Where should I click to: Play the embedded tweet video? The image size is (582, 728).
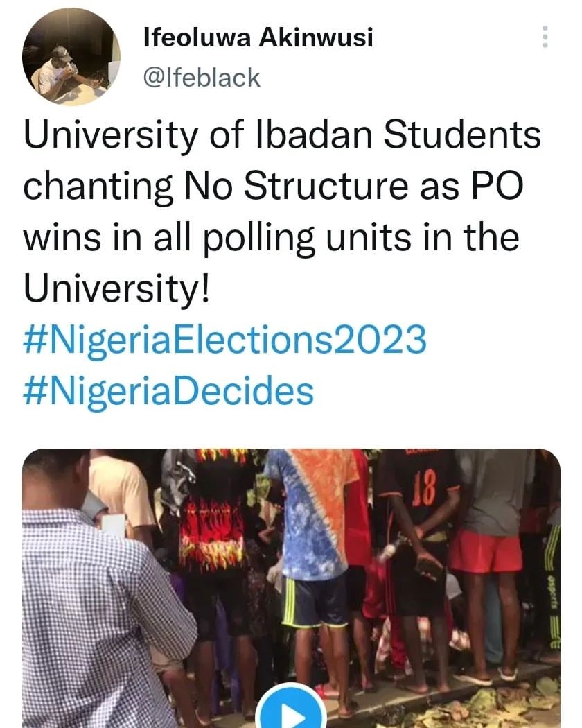pyautogui.click(x=291, y=711)
